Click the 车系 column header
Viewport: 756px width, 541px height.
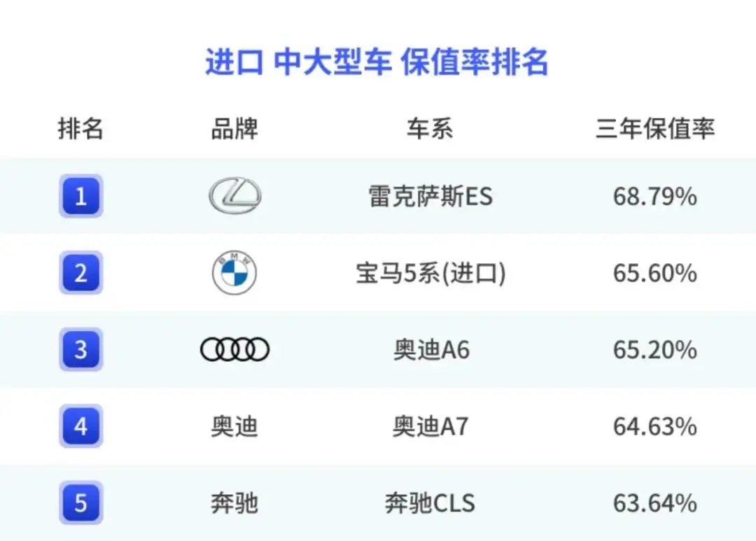click(x=430, y=129)
